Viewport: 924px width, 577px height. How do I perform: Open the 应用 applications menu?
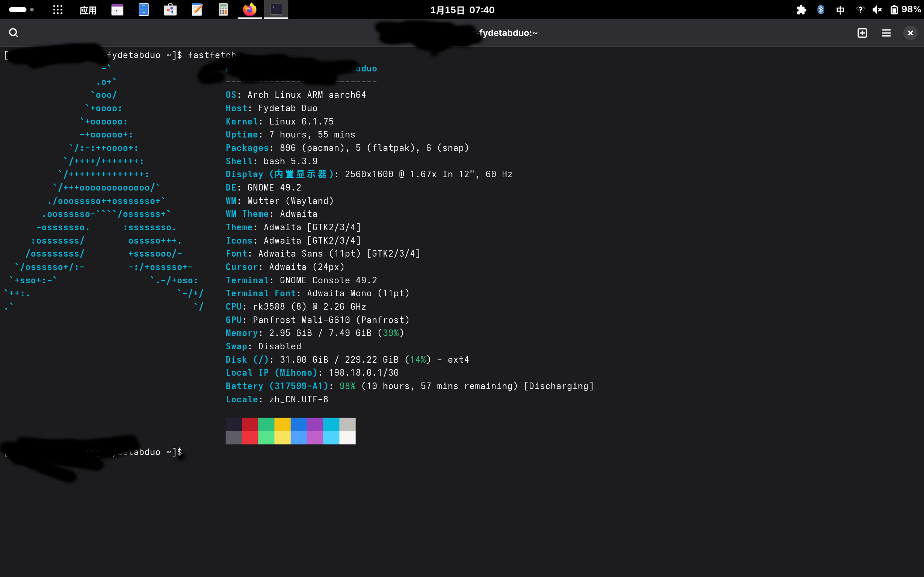pos(88,10)
